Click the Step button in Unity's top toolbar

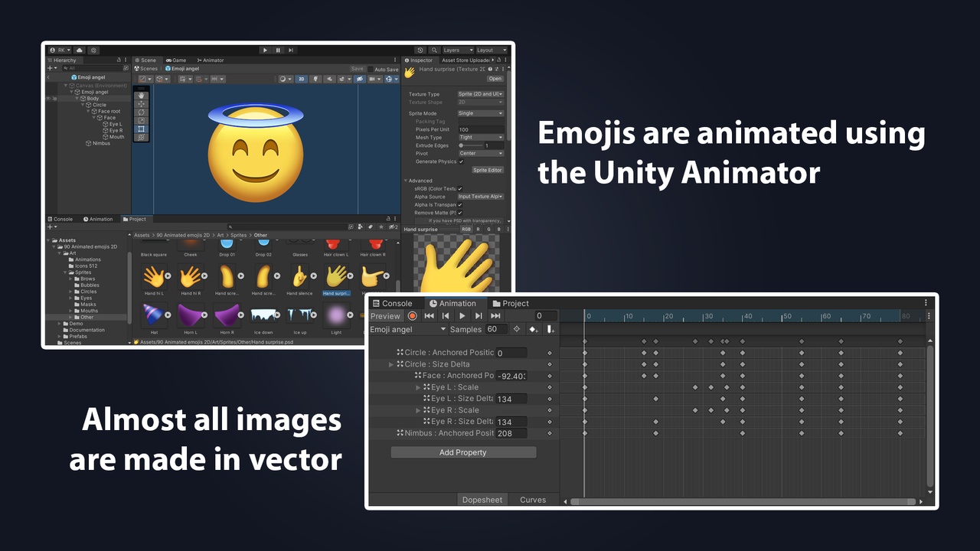(x=291, y=50)
